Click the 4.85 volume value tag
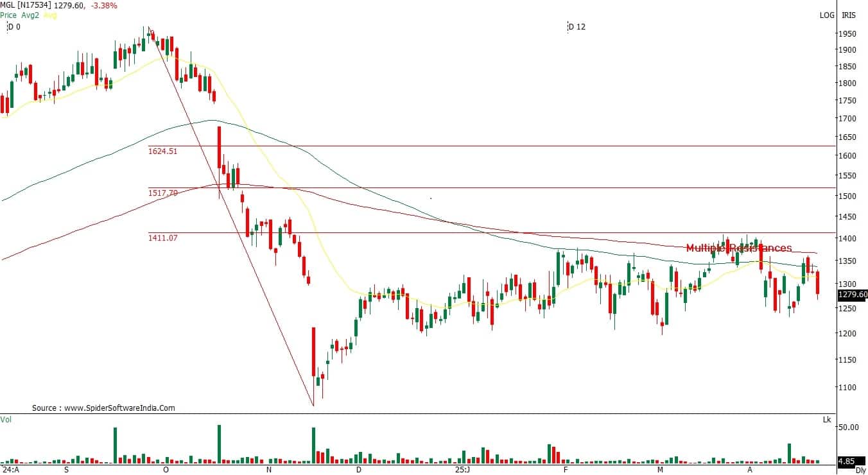Screen dimensions: 868x475 click(x=847, y=460)
